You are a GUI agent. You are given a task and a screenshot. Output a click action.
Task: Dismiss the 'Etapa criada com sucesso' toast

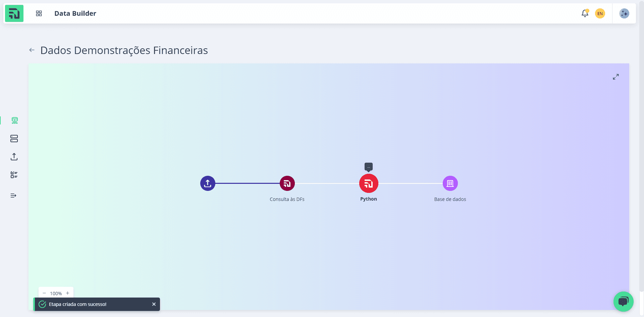(x=154, y=304)
